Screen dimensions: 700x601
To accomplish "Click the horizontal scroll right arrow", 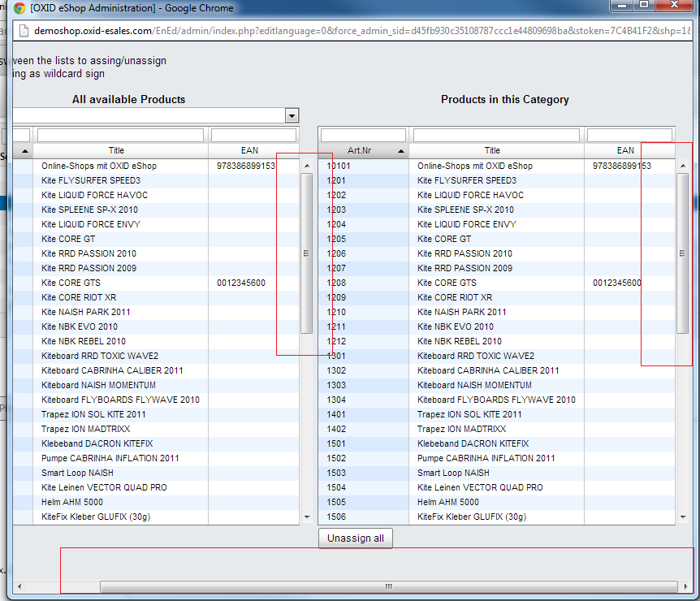I will [x=685, y=586].
